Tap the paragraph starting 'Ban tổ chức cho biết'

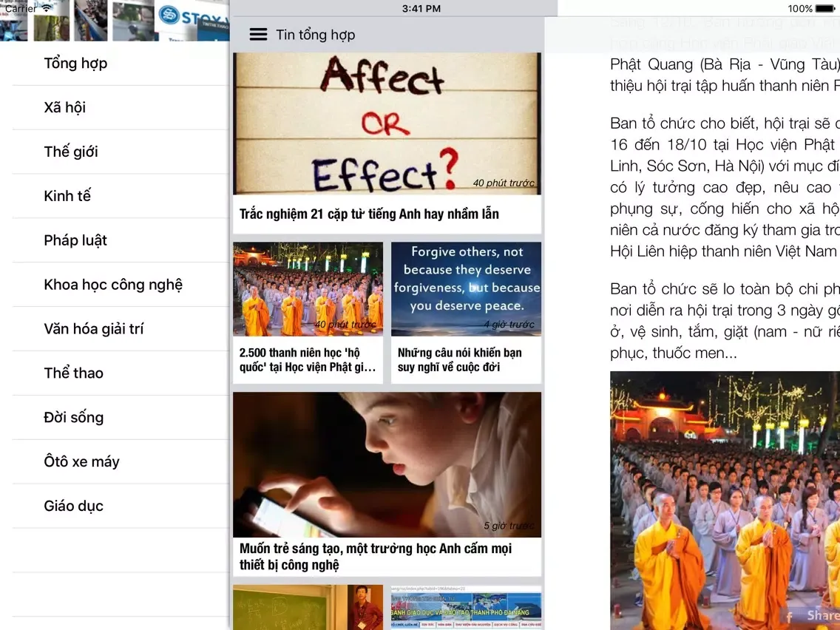pyautogui.click(x=725, y=187)
